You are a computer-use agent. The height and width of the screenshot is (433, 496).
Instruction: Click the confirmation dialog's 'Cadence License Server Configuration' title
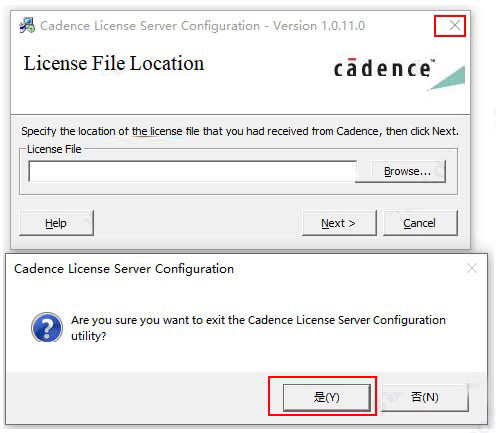pyautogui.click(x=124, y=269)
